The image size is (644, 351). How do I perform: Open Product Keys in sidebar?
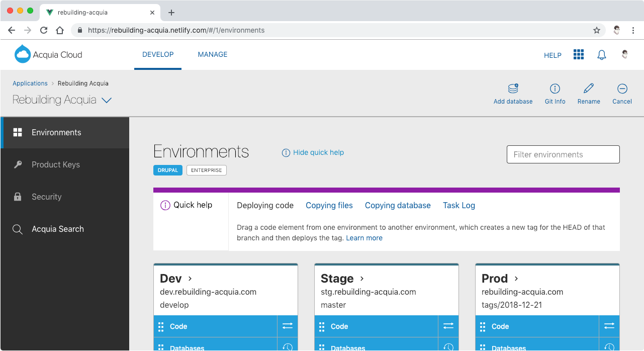(55, 164)
